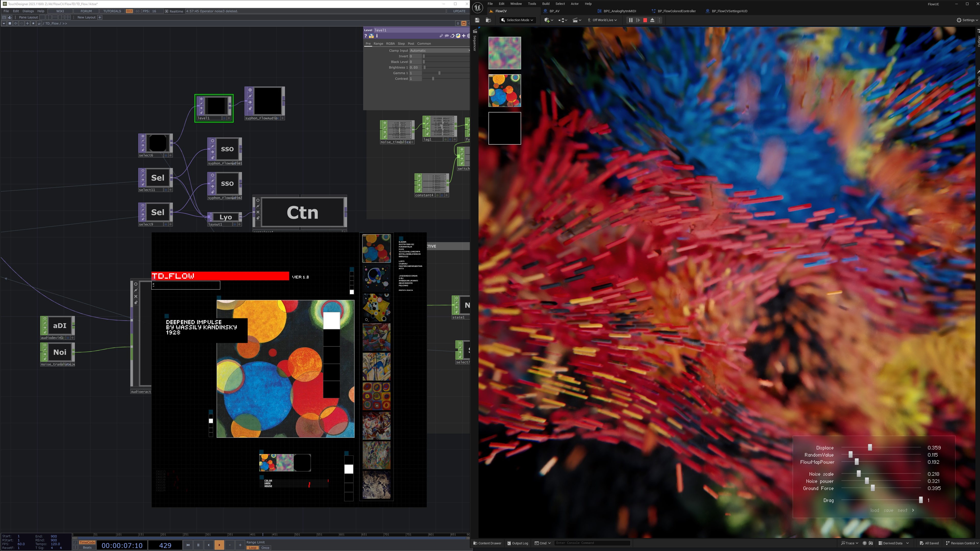Viewport: 980px width, 551px height.
Task: Click the bookmark star icon in path bar
Action: point(33,23)
